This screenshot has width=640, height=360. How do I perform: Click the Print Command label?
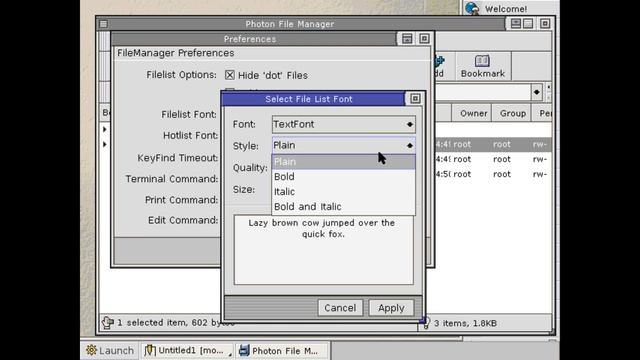[181, 200]
